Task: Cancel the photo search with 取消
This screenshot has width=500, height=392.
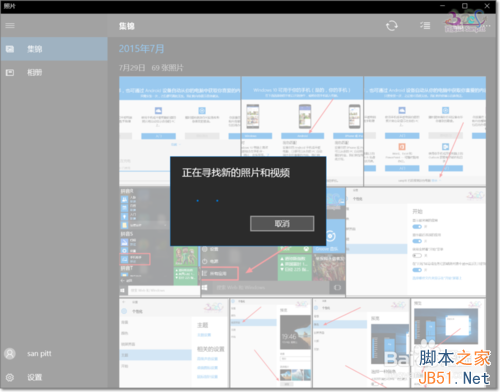Action: pyautogui.click(x=282, y=224)
